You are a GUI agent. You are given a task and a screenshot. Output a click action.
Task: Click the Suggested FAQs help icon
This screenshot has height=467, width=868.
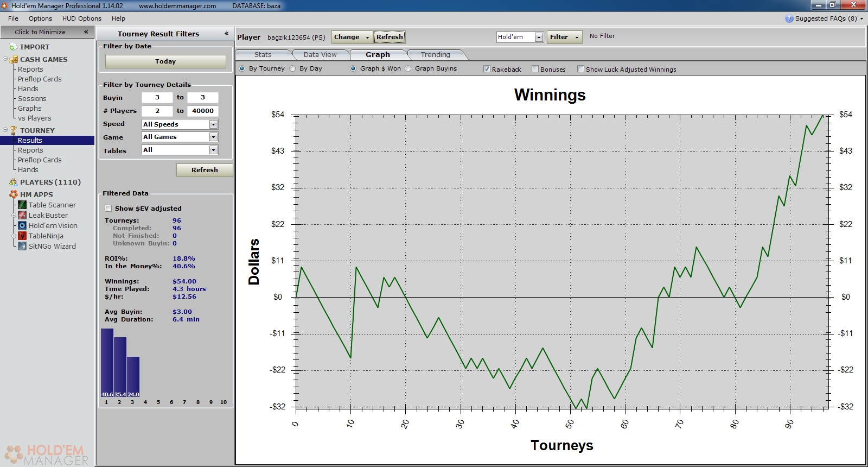pos(789,18)
